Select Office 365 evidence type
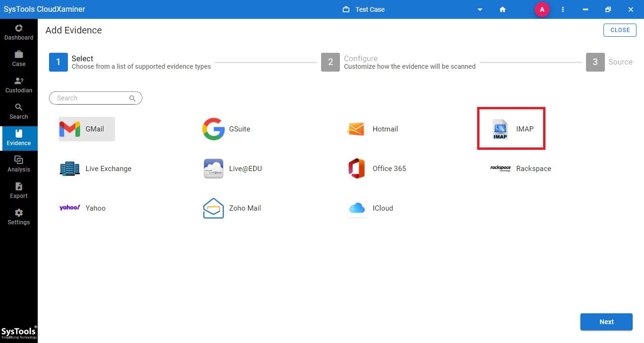This screenshot has width=644, height=343. point(377,169)
